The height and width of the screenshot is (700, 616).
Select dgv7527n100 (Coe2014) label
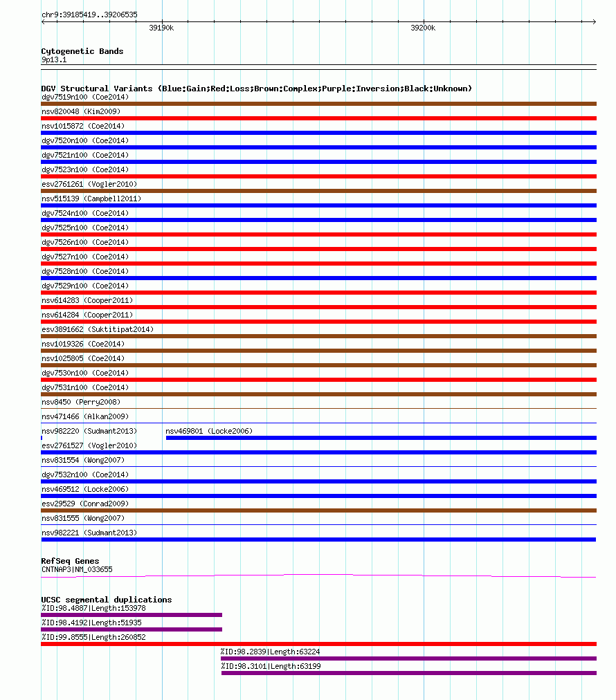[85, 257]
